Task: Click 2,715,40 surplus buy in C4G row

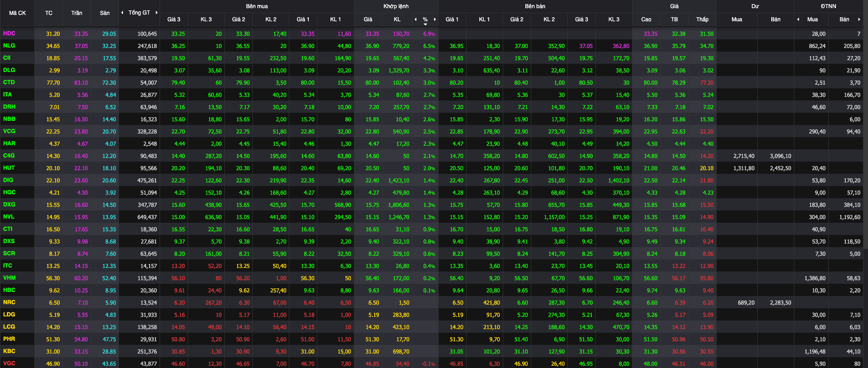Action: coord(744,156)
